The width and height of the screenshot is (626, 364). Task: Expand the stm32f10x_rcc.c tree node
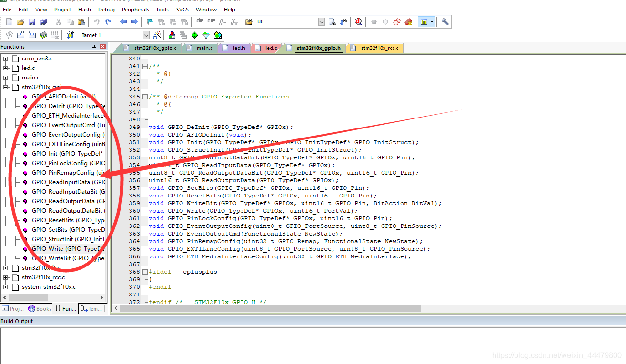tap(6, 277)
